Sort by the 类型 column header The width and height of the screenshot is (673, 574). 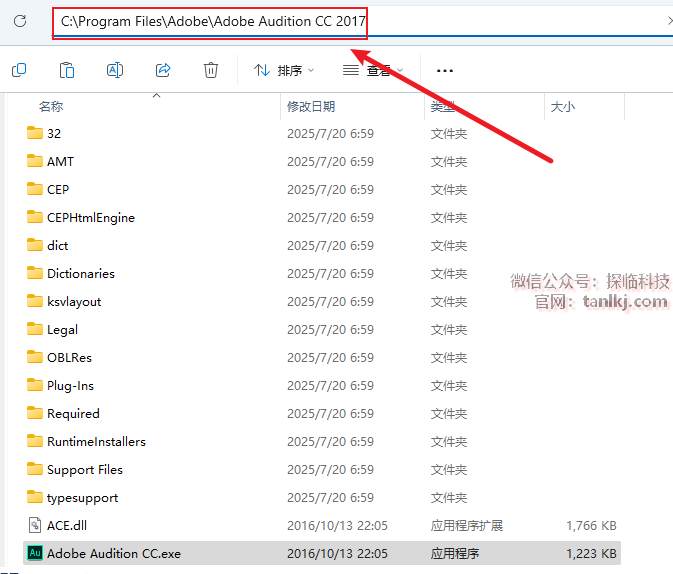click(x=443, y=106)
